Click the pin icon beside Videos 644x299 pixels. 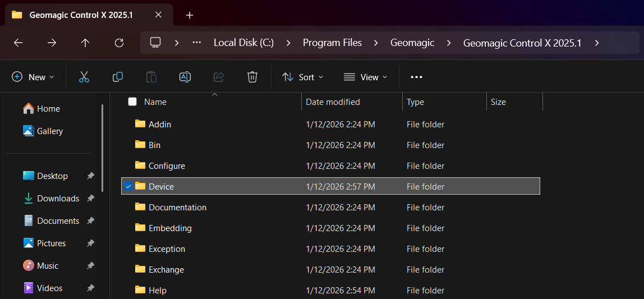pos(90,288)
